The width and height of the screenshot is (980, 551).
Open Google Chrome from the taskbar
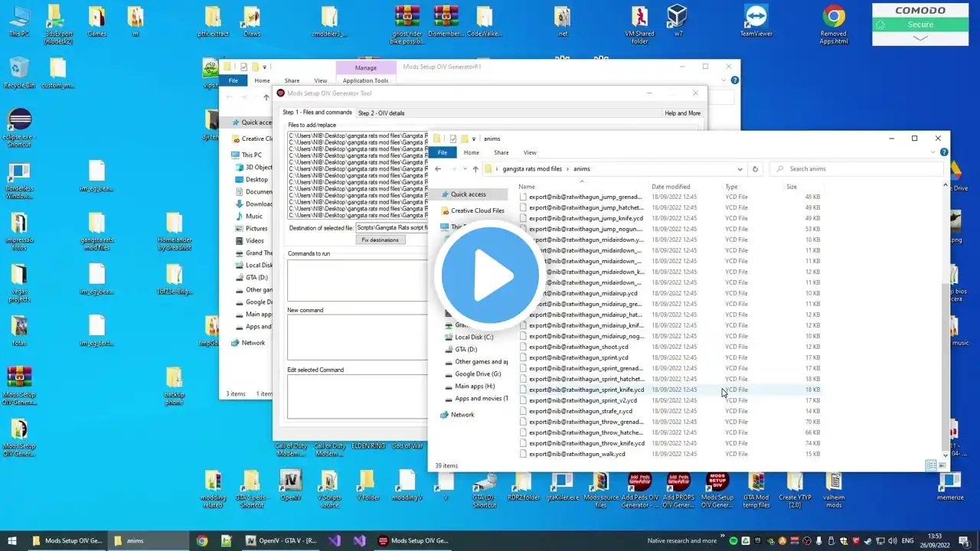coord(201,541)
